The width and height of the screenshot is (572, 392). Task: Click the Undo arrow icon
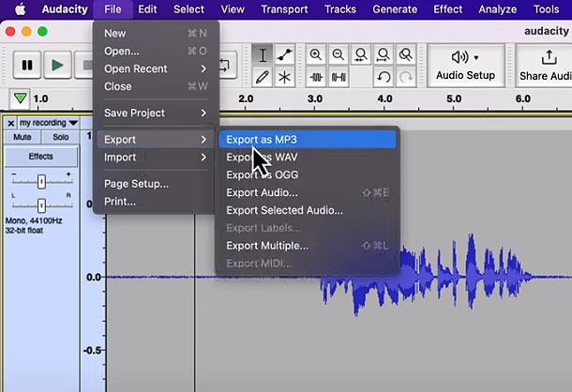tap(383, 77)
